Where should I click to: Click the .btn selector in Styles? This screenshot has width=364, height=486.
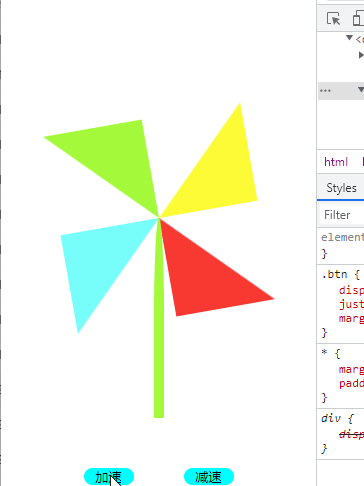click(x=335, y=274)
